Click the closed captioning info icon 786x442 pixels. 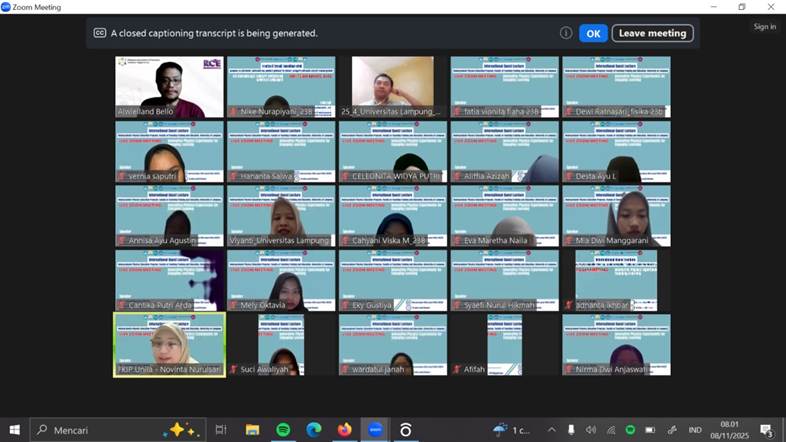[x=566, y=33]
